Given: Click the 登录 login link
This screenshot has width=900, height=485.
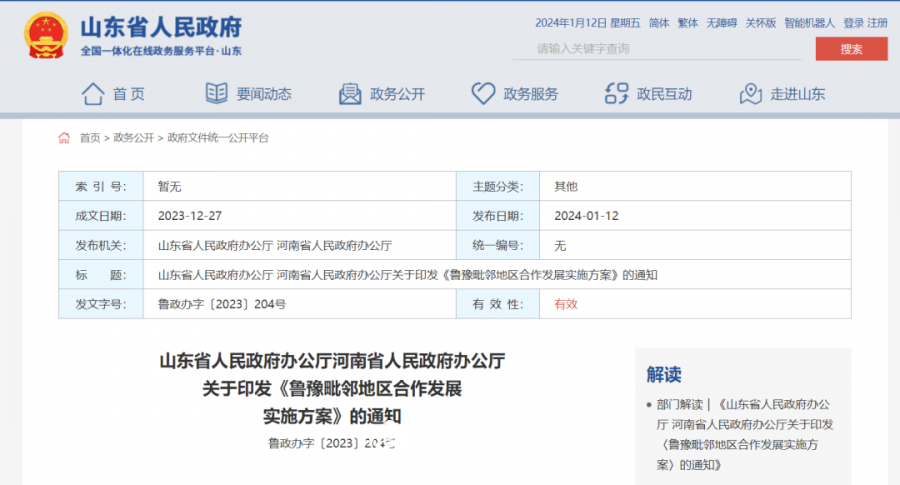Looking at the screenshot, I should click(853, 23).
